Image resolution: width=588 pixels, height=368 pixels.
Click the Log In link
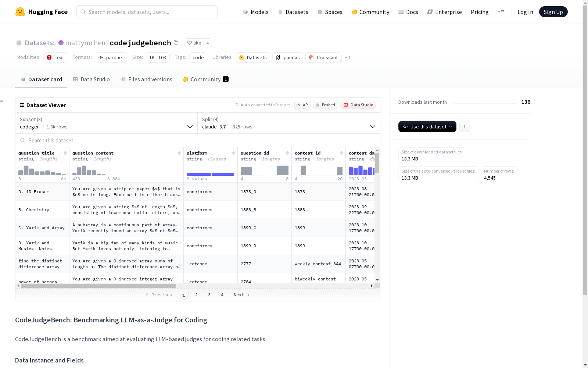525,12
